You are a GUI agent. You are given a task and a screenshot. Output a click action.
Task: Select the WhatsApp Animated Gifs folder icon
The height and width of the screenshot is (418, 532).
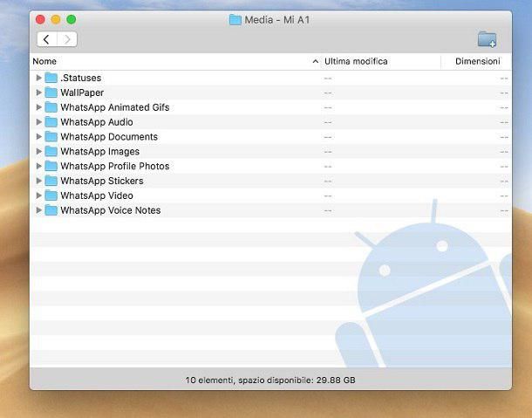(51, 107)
